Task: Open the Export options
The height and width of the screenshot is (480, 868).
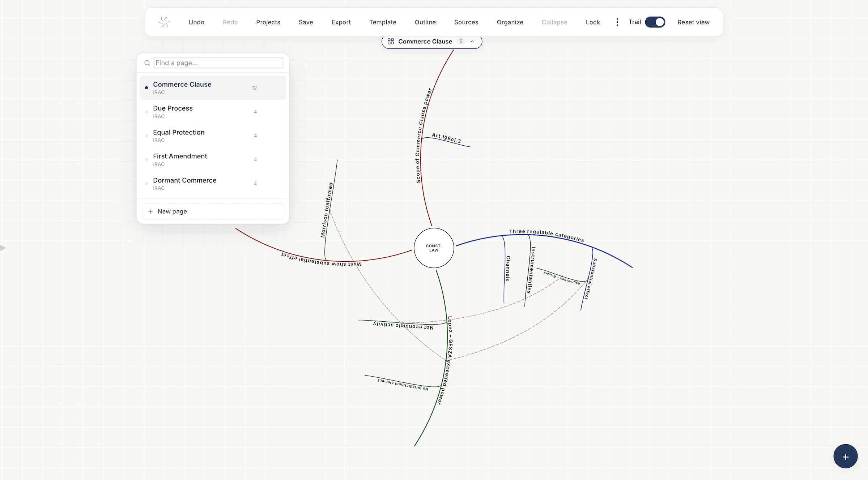Action: point(341,22)
